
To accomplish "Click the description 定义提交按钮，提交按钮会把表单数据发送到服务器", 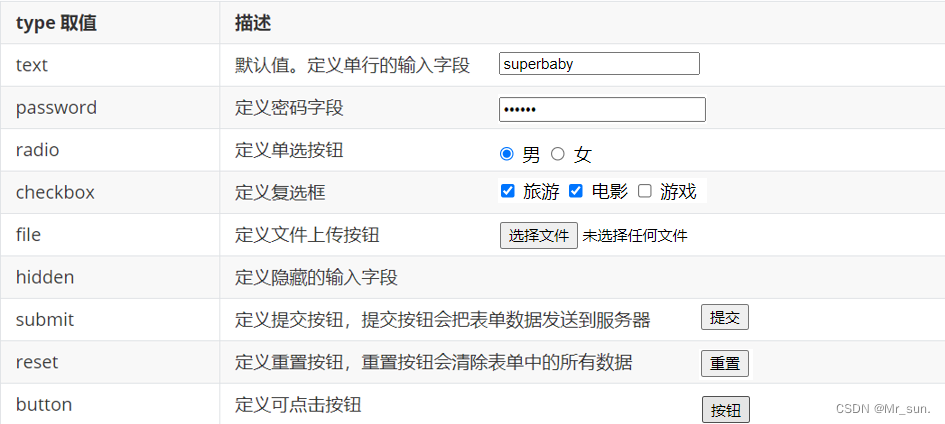I will [443, 320].
